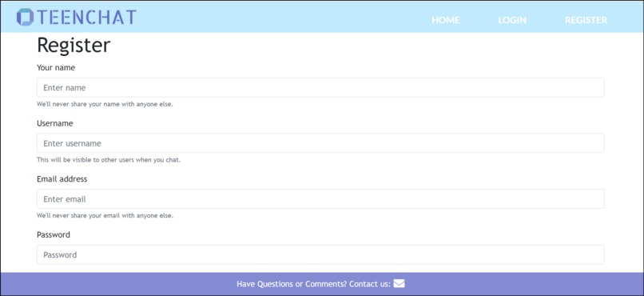644x296 pixels.
Task: Click the 'Your name' label
Action: click(x=56, y=68)
